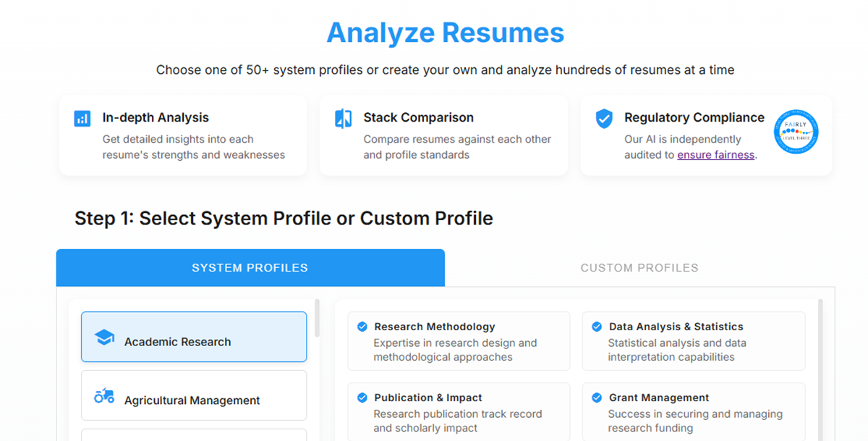Viewport: 868px width, 441px height.
Task: Toggle the Grant Management checkmark
Action: (x=597, y=397)
